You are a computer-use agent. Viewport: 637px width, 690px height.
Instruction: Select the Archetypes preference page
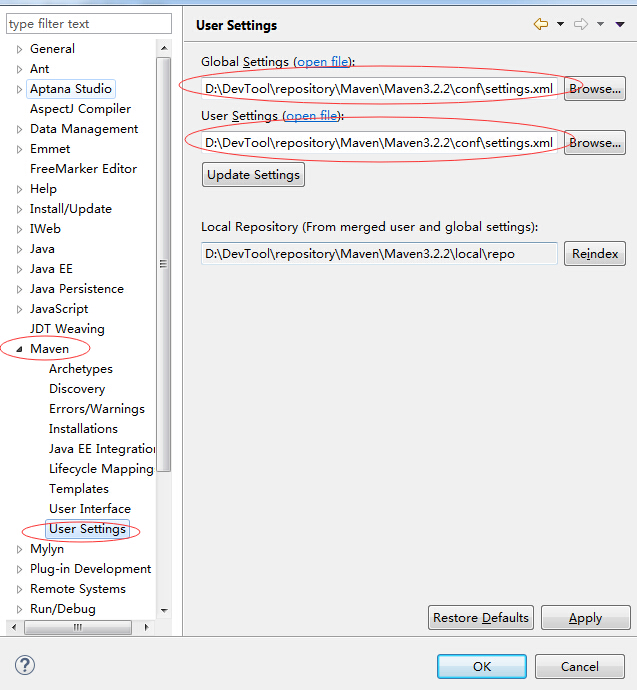coord(80,369)
